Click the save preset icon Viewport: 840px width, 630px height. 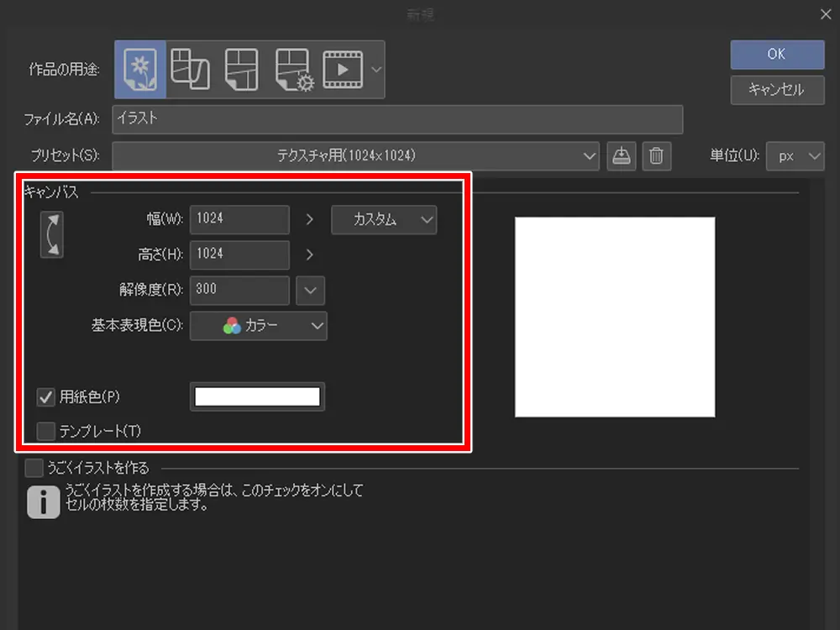click(x=621, y=156)
